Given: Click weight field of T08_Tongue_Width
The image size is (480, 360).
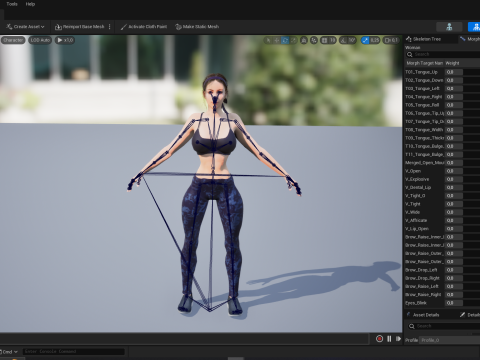Looking at the screenshot, I should tap(454, 130).
